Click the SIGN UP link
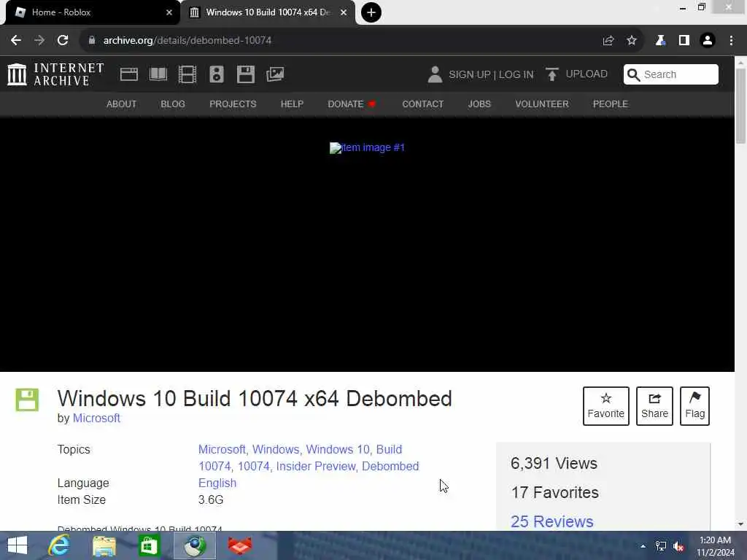The image size is (747, 560). tap(469, 75)
